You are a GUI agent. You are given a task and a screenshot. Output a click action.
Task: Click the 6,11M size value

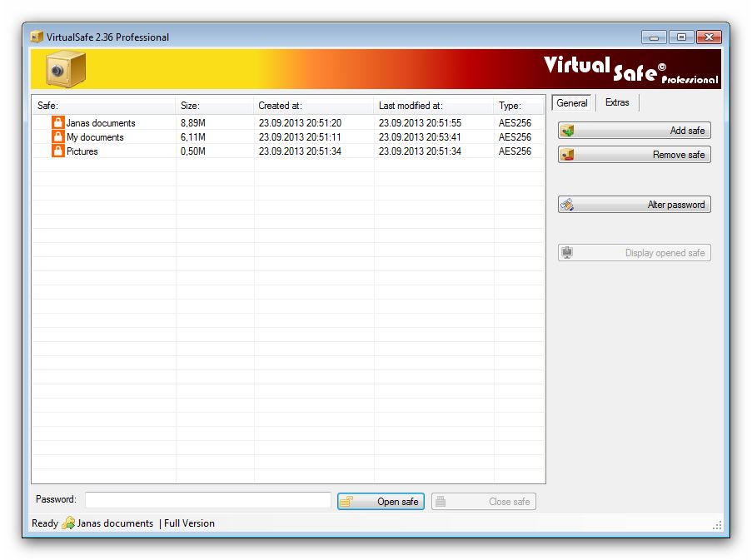pyautogui.click(x=193, y=137)
